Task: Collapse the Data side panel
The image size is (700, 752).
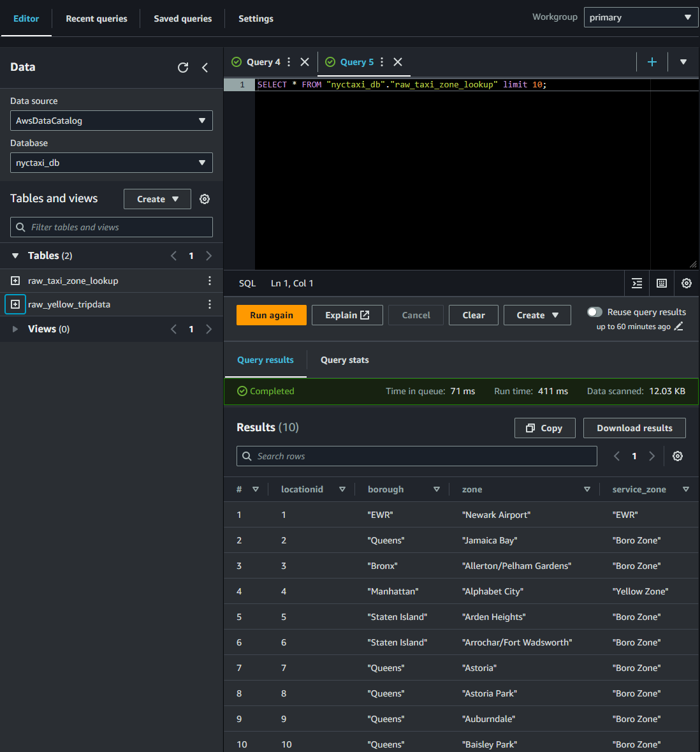Action: [205, 68]
